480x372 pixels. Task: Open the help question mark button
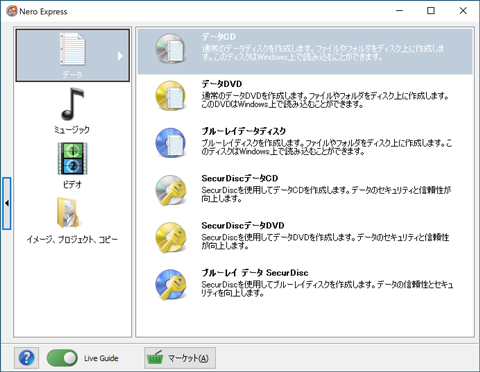point(26,358)
